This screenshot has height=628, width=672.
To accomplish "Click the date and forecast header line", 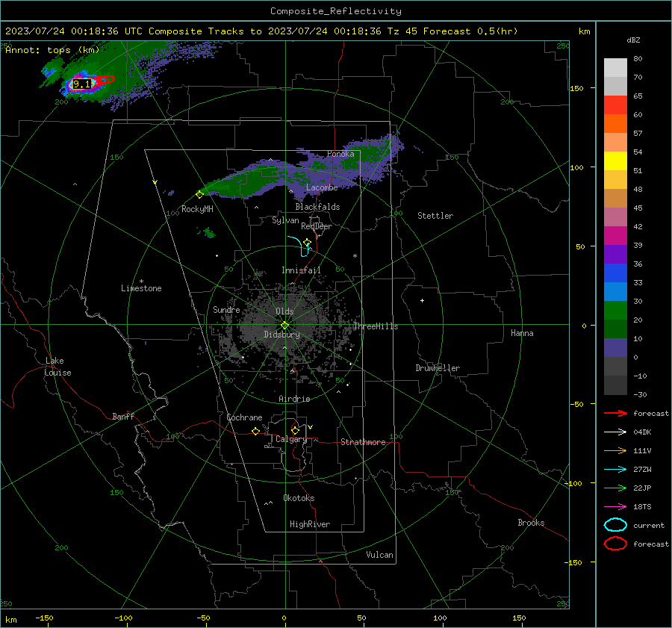I will coord(261,31).
